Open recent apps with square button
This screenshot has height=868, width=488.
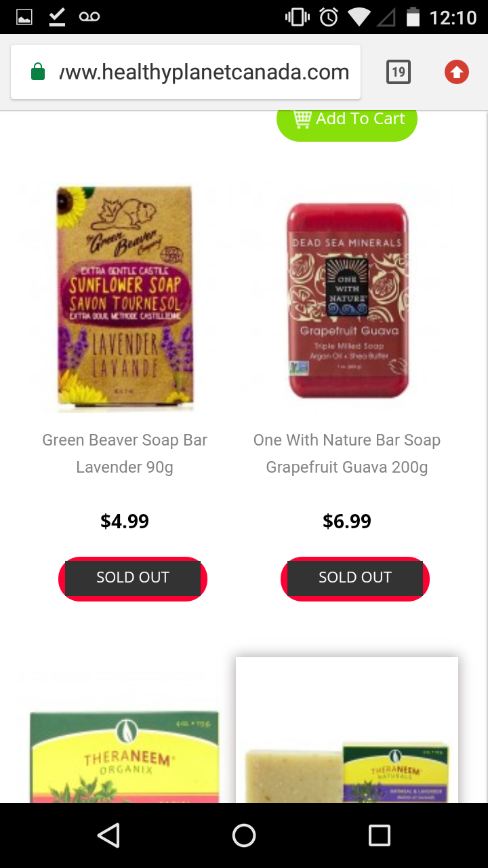click(x=380, y=835)
